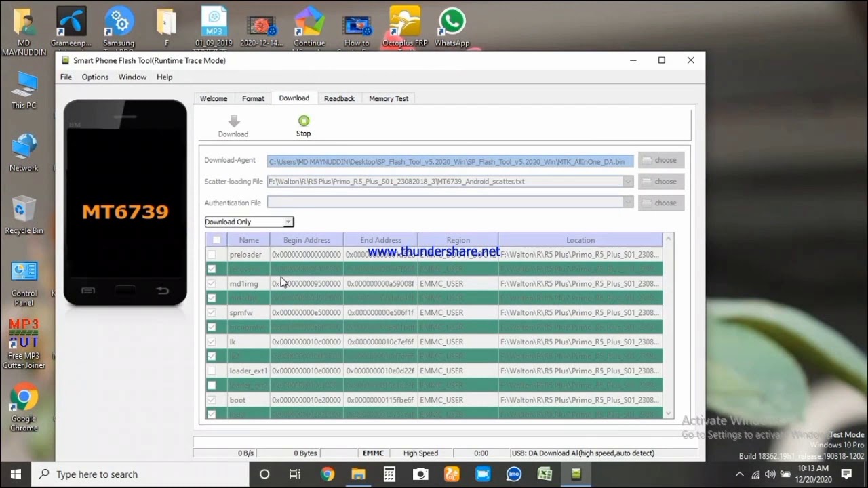Image resolution: width=868 pixels, height=488 pixels.
Task: Toggle the preloader row checkbox
Action: [212, 255]
